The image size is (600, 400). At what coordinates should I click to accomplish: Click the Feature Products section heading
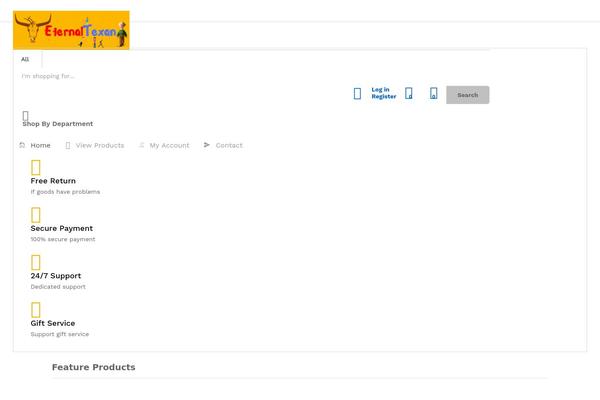[94, 367]
